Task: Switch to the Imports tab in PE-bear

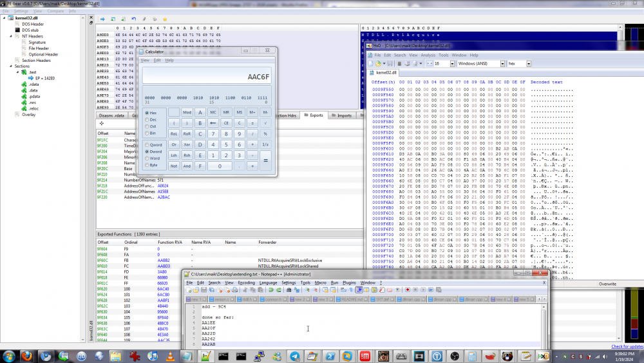Action: click(x=345, y=115)
